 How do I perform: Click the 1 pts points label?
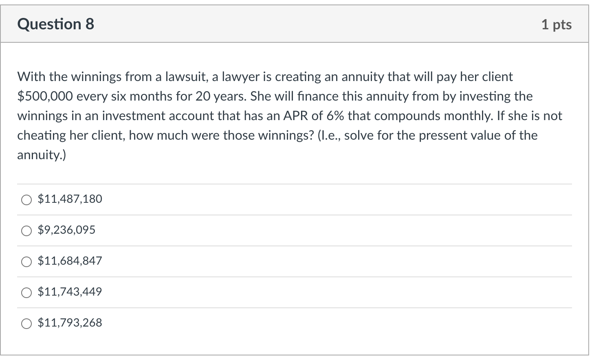pos(557,24)
